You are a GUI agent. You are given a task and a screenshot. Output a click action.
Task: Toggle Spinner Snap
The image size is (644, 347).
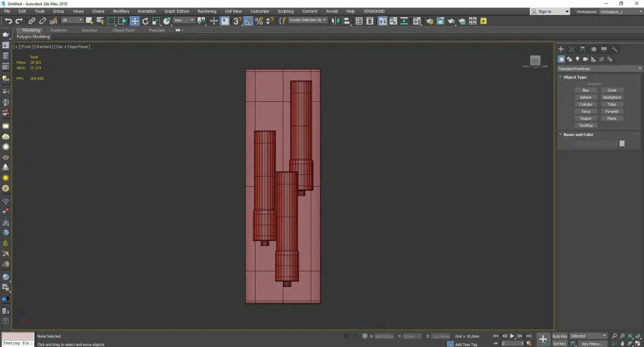(x=269, y=21)
